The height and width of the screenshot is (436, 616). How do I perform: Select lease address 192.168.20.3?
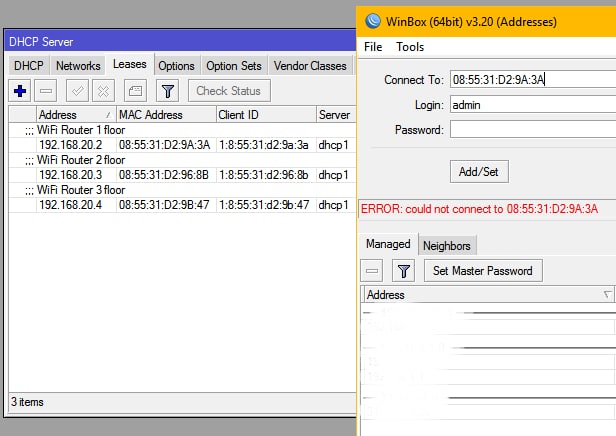(x=70, y=175)
